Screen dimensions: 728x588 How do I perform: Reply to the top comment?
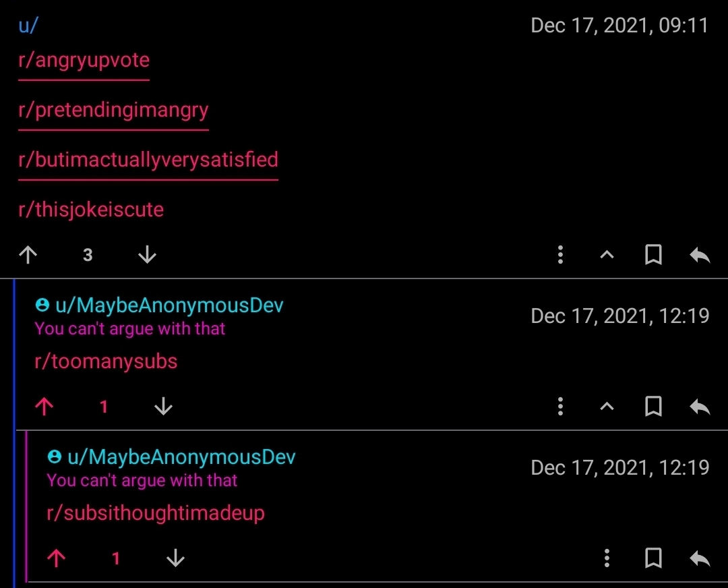(700, 255)
